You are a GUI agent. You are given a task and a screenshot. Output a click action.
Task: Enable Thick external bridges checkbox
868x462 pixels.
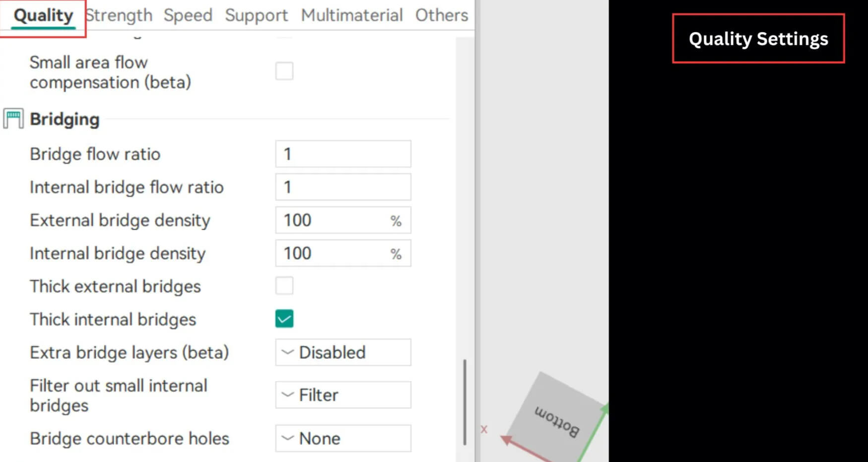pos(284,286)
